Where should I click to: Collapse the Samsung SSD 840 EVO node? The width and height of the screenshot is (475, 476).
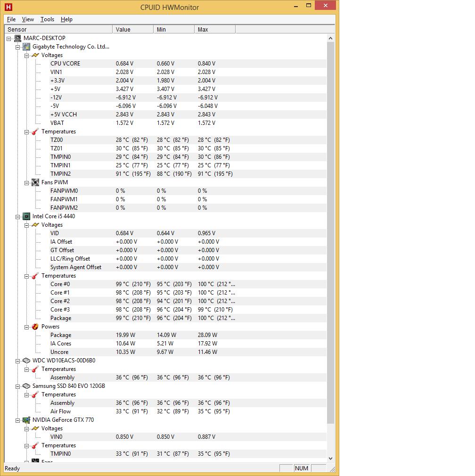(x=17, y=386)
